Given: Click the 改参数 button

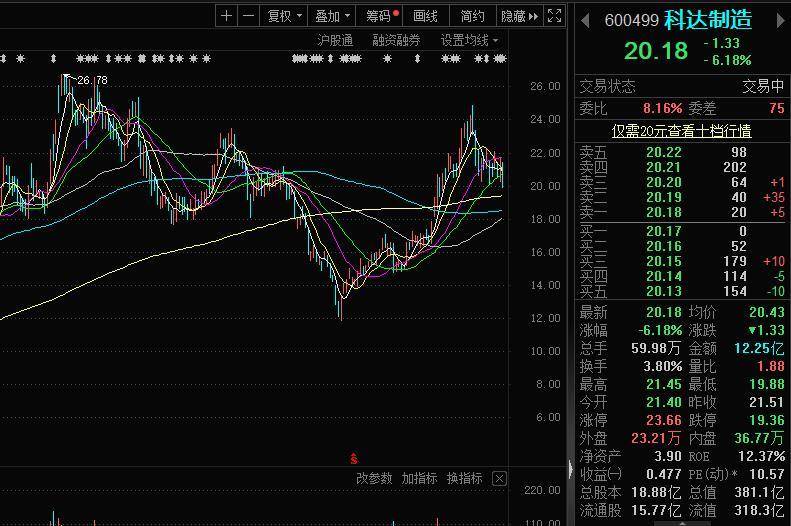Looking at the screenshot, I should click(374, 479).
